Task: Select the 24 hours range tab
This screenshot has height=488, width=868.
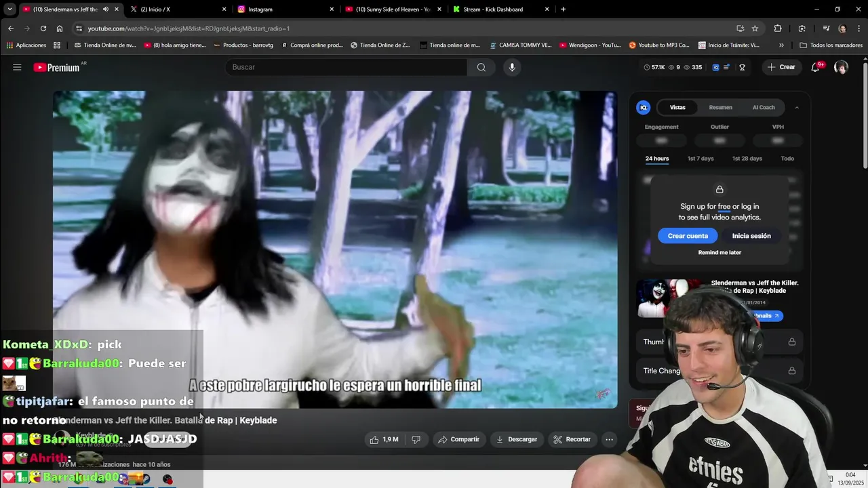Action: [x=657, y=159]
